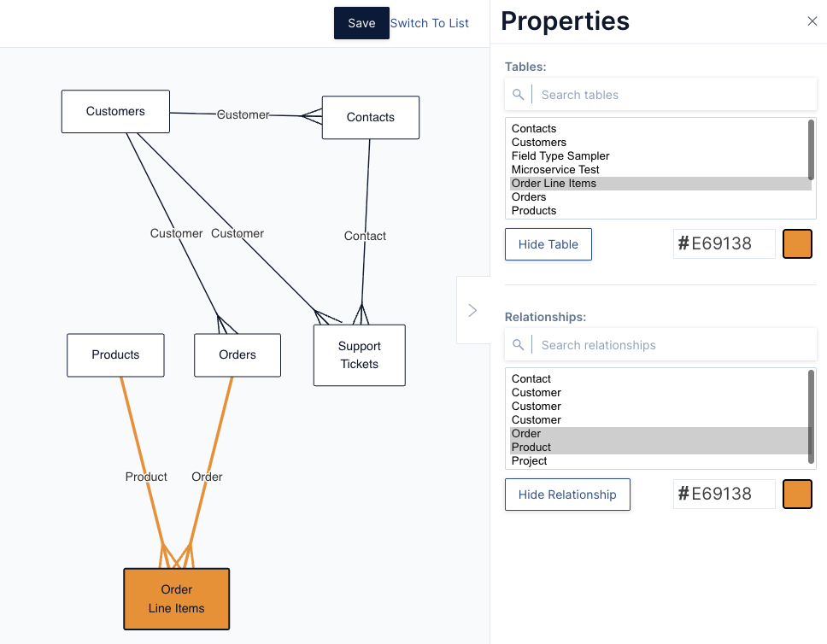This screenshot has width=827, height=644.
Task: Select Customers in the Tables list
Action: [660, 143]
